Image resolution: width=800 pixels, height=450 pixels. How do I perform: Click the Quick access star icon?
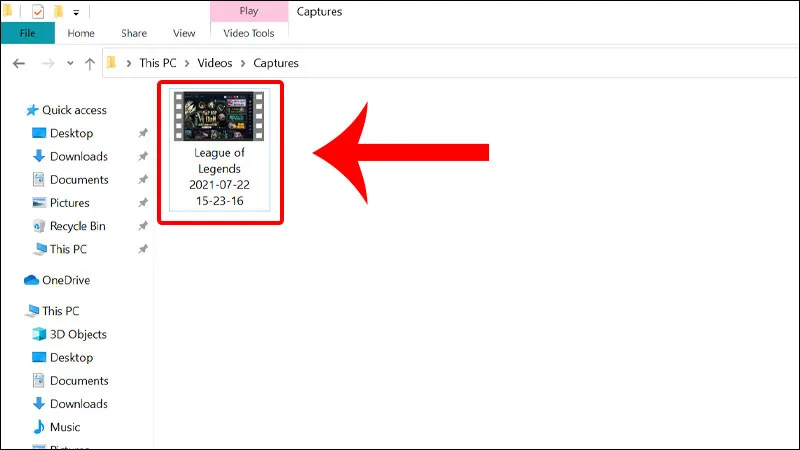32,110
